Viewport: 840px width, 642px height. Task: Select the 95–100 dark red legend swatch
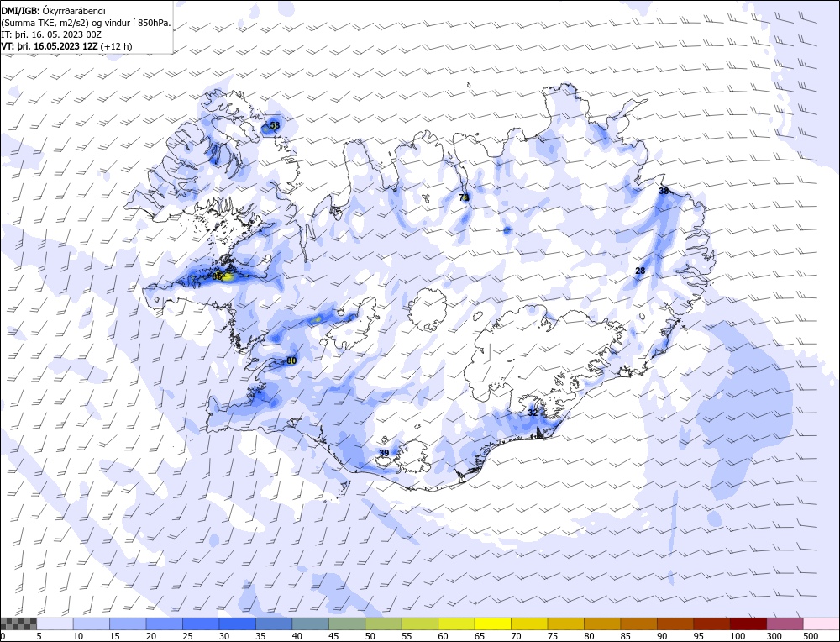[711, 624]
